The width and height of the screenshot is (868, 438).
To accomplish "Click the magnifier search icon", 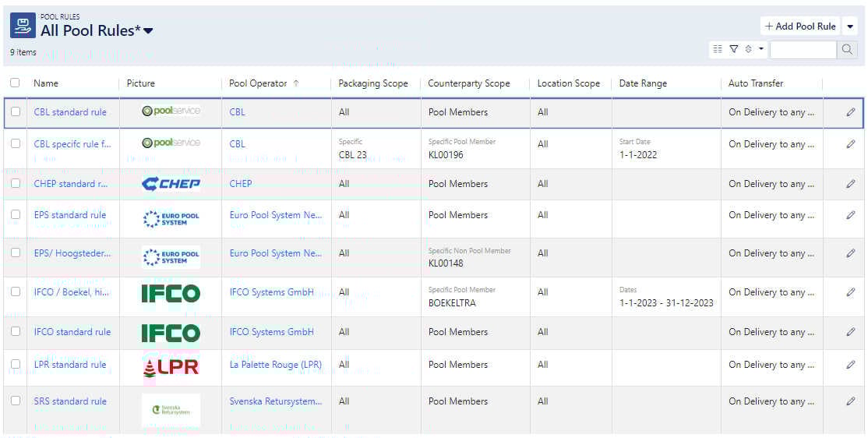I will pos(847,49).
